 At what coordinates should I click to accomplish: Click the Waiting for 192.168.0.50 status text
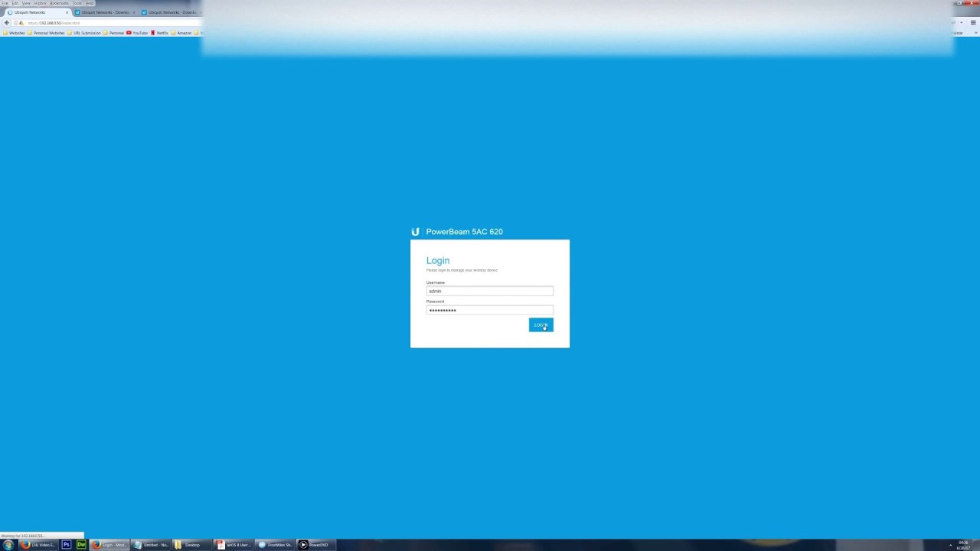pyautogui.click(x=22, y=536)
